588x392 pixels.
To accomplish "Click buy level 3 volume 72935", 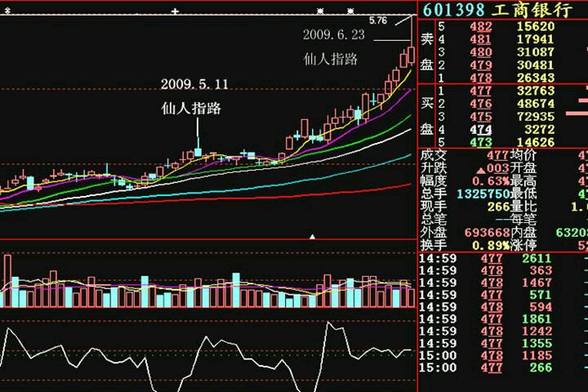I will (535, 117).
